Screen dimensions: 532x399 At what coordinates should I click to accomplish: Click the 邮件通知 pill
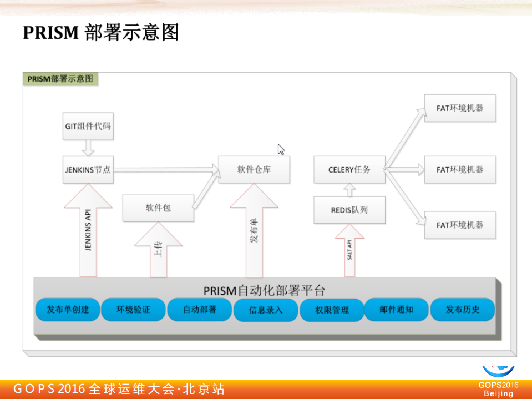point(396,310)
